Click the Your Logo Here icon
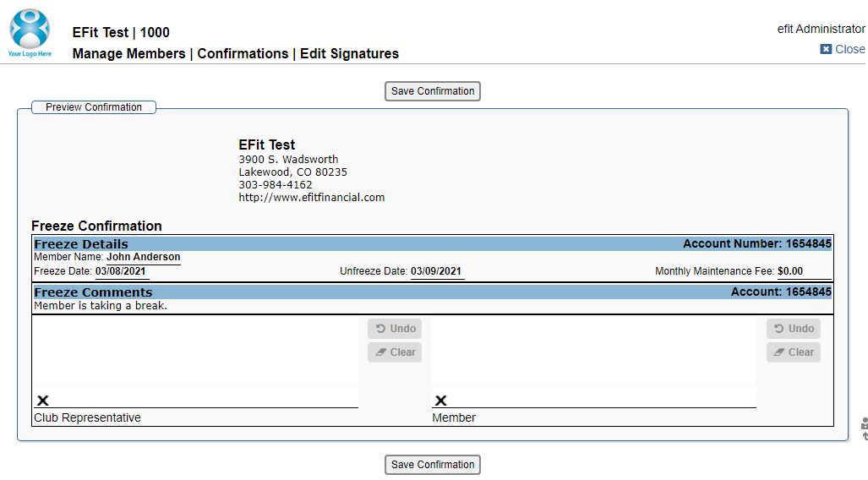The width and height of the screenshot is (868, 480). click(x=30, y=33)
